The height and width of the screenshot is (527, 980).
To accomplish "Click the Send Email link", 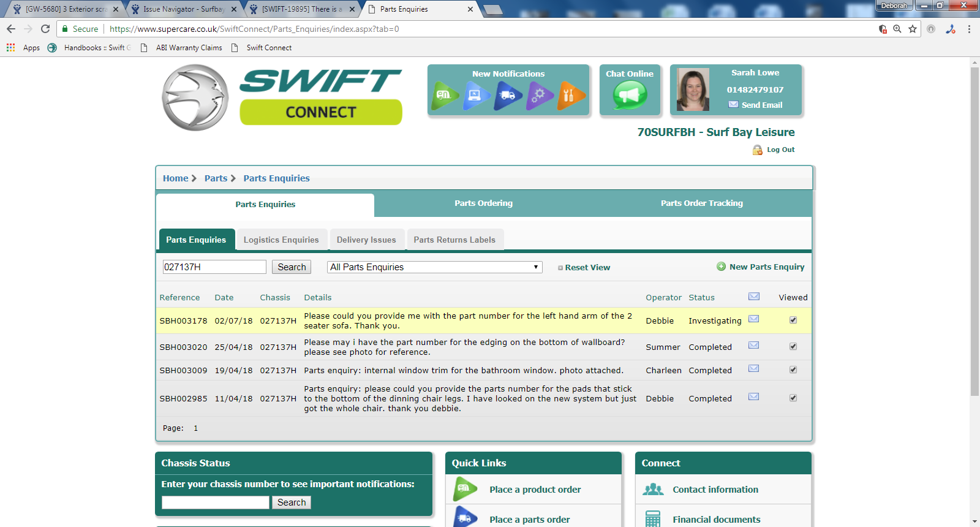I will click(762, 105).
